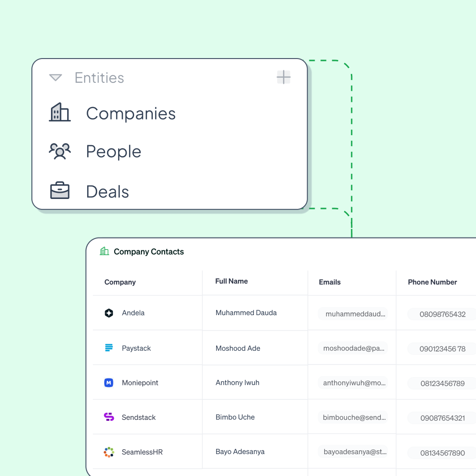Click the Deals briefcase icon
Viewport: 476px width, 476px height.
[60, 191]
